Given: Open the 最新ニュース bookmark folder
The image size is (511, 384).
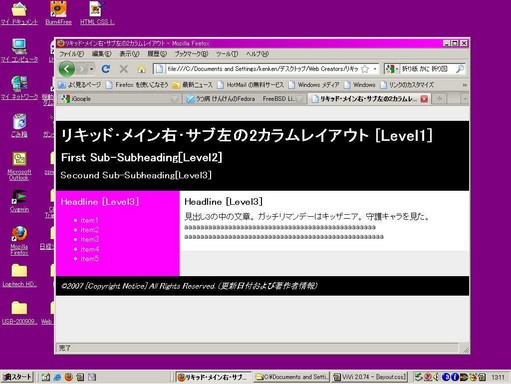Looking at the screenshot, I should click(192, 85).
